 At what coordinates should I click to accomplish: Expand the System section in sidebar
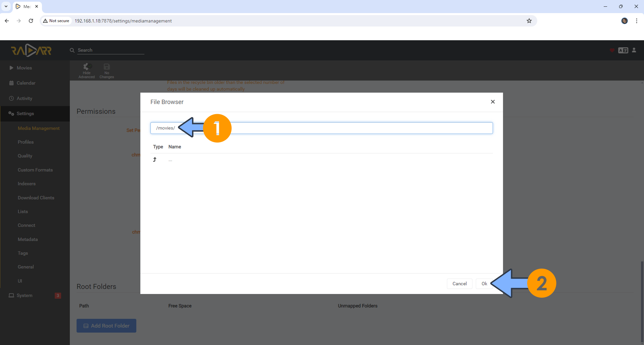tap(24, 295)
